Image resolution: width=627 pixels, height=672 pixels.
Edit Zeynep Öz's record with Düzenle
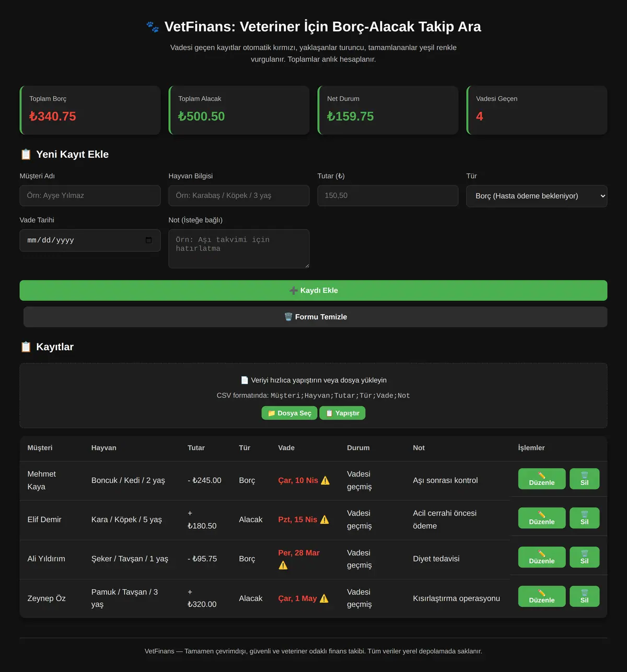tap(542, 596)
